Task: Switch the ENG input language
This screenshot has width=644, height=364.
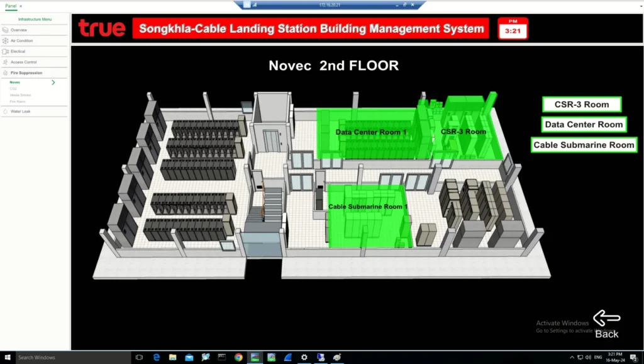Action: 598,358
